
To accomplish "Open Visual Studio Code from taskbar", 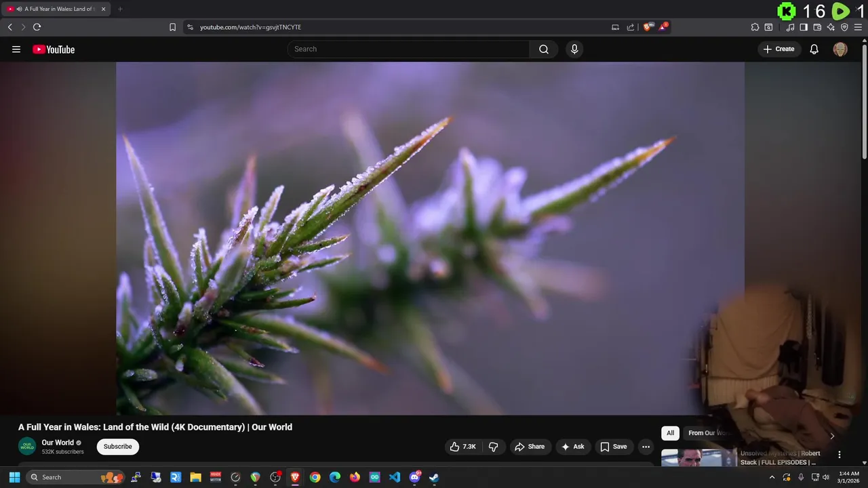I will 395,477.
